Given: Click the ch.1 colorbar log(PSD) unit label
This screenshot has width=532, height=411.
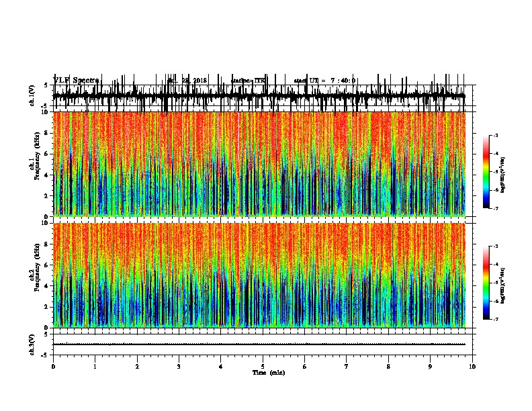Looking at the screenshot, I should tap(503, 175).
